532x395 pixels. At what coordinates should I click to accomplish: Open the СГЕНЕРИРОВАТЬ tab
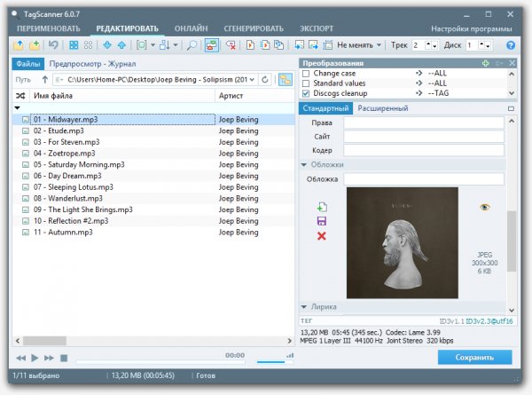pos(254,29)
